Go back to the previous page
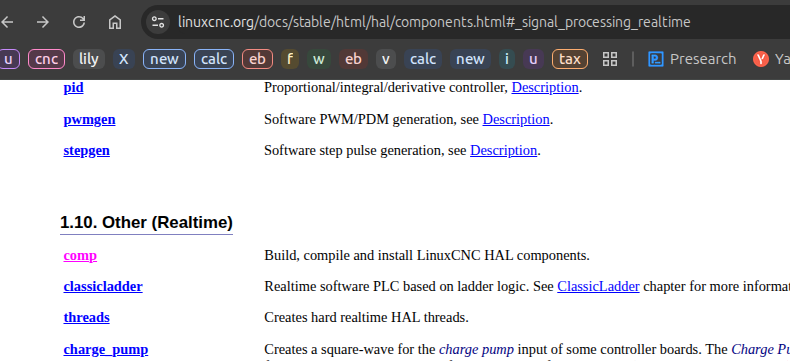790x361 pixels. [7, 22]
